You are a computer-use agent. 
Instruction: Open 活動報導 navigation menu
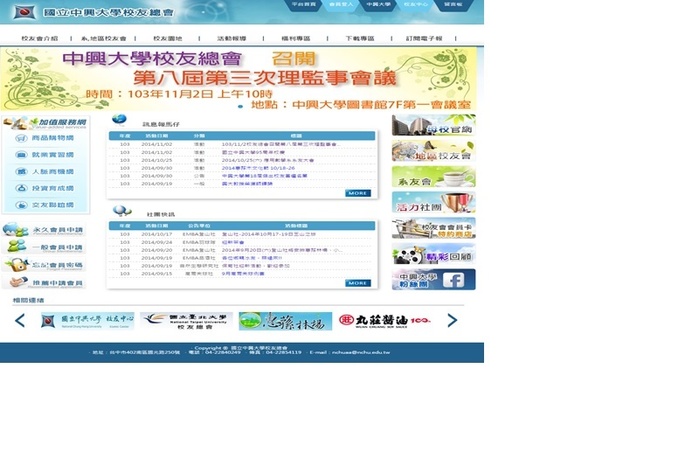click(233, 38)
